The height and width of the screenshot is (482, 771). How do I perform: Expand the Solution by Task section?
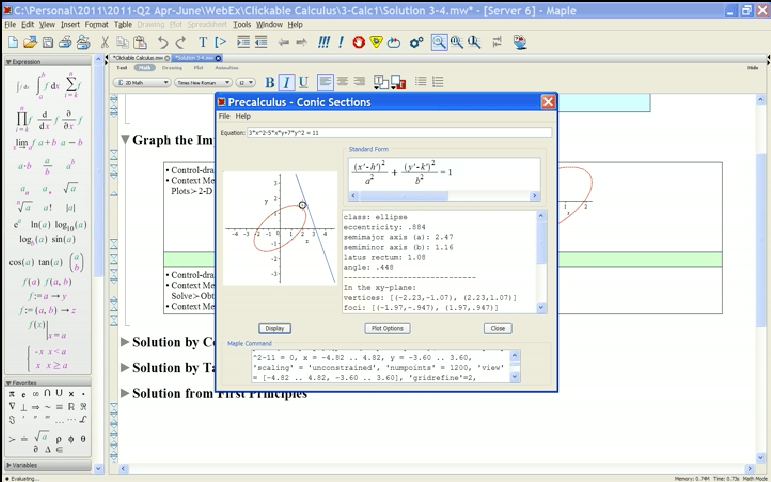coord(125,368)
